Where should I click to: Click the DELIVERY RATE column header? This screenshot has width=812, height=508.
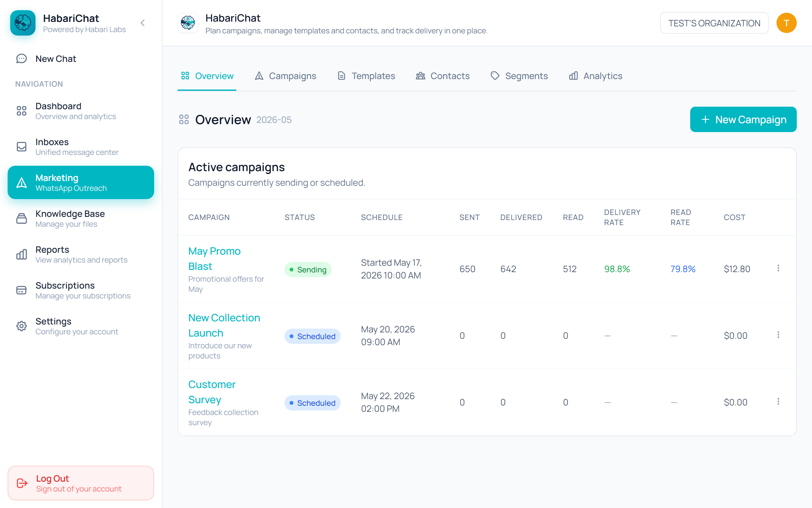(622, 217)
